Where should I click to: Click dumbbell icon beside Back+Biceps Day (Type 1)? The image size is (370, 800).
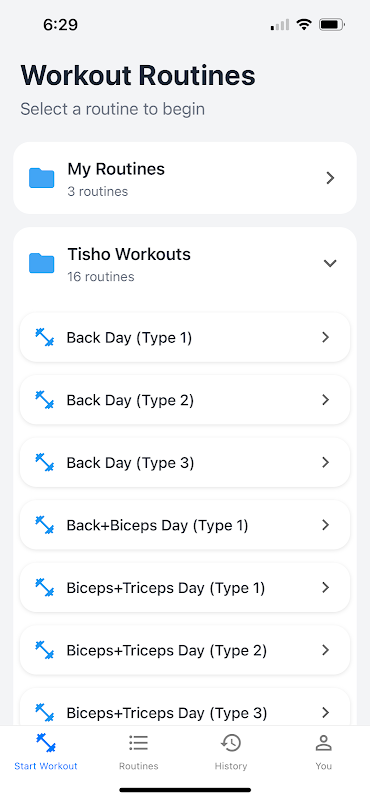pyautogui.click(x=44, y=525)
